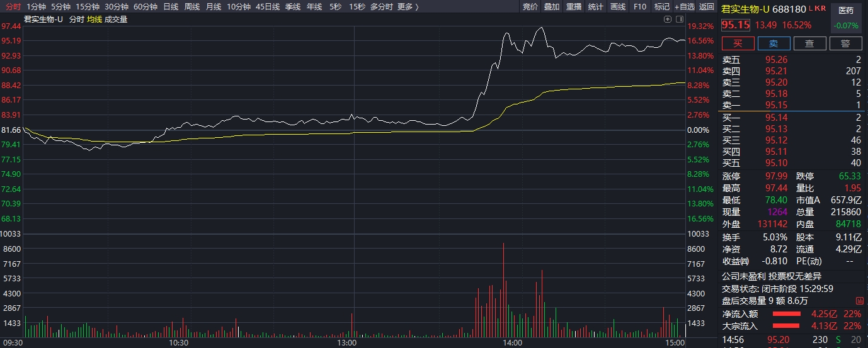Select the 5秒 period tab
The width and height of the screenshot is (868, 348).
[336, 7]
